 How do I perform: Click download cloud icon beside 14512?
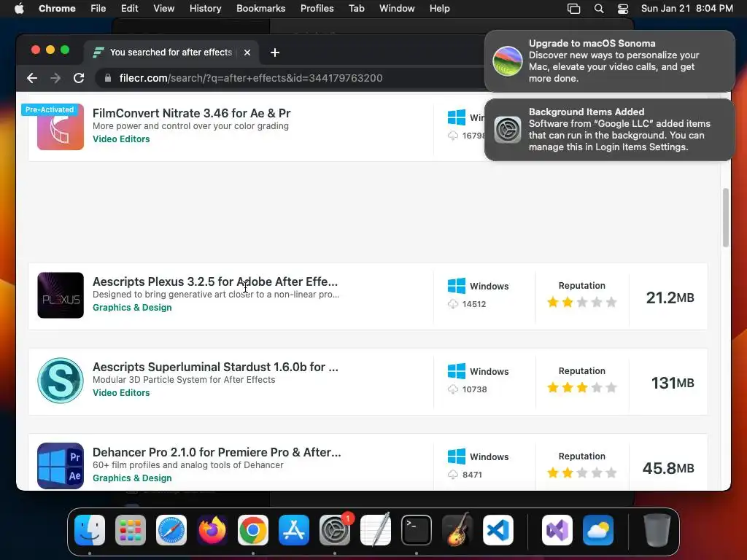tap(452, 304)
